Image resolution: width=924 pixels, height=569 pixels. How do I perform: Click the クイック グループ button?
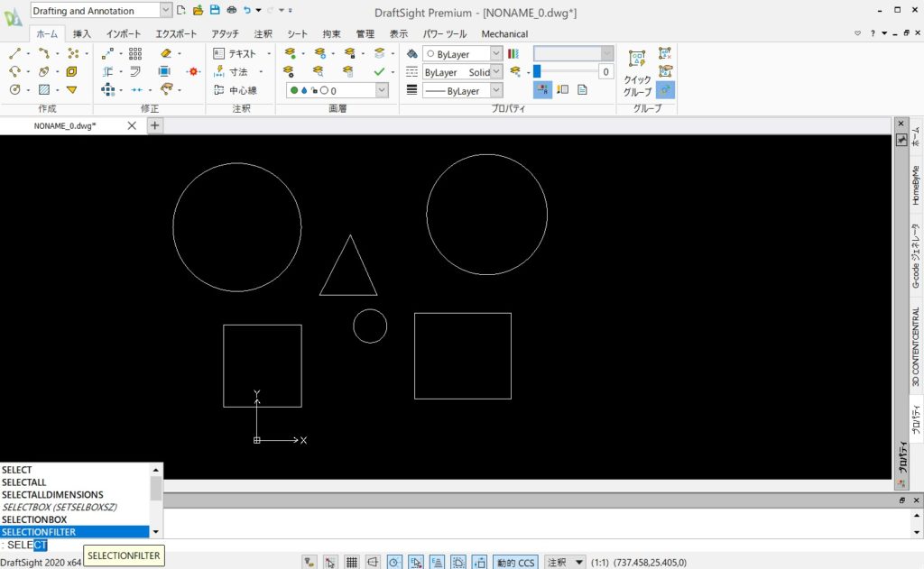coord(637,72)
